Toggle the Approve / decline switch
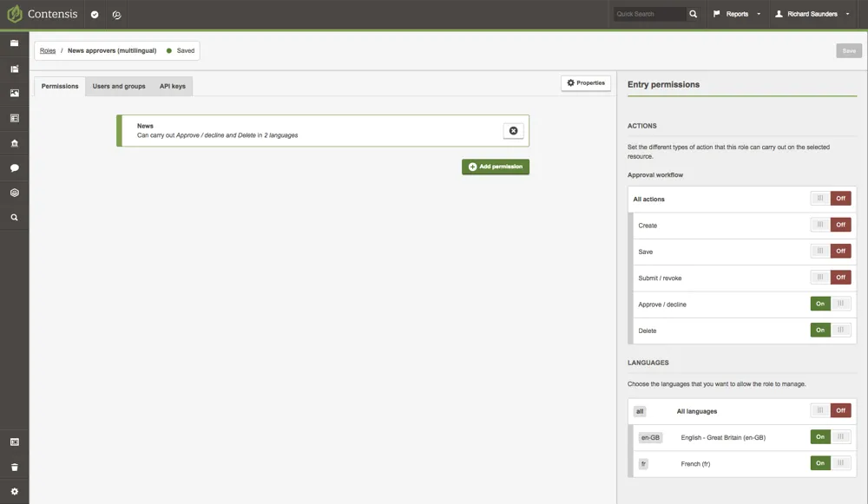 tap(831, 304)
